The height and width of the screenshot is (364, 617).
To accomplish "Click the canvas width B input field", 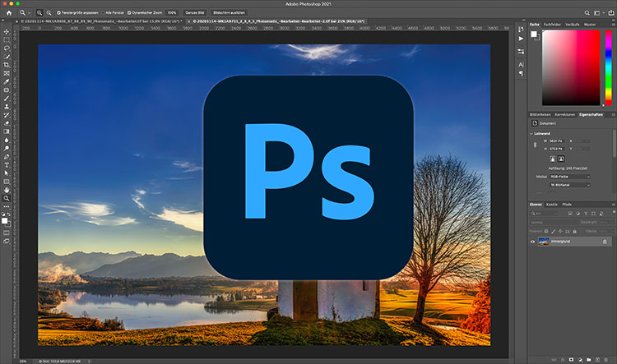I will 557,141.
